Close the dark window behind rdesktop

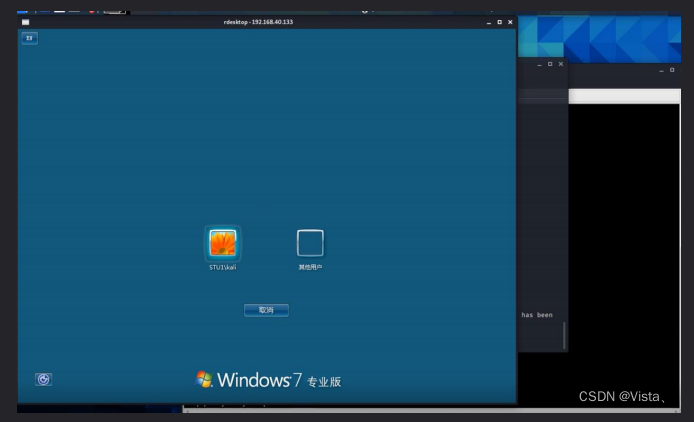(561, 64)
